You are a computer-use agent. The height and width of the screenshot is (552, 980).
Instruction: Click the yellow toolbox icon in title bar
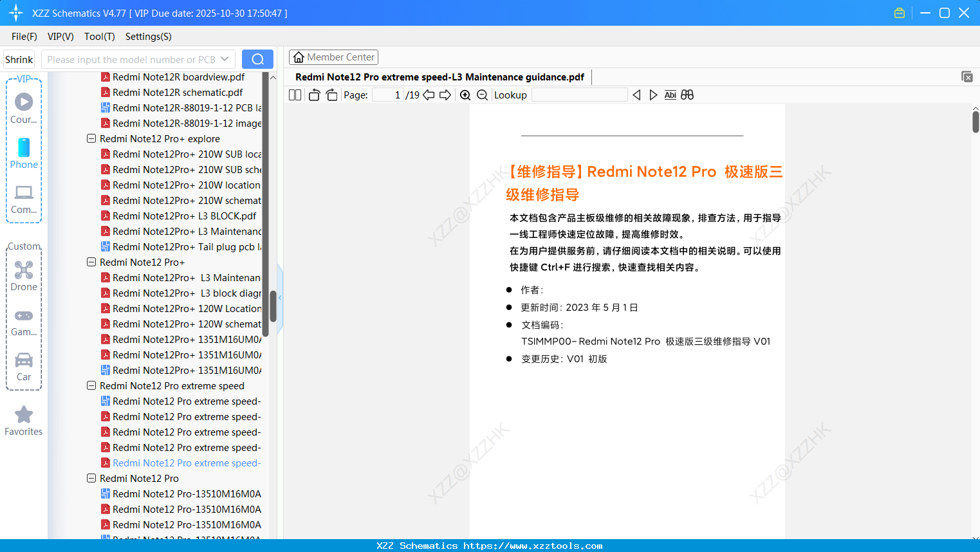coord(899,12)
